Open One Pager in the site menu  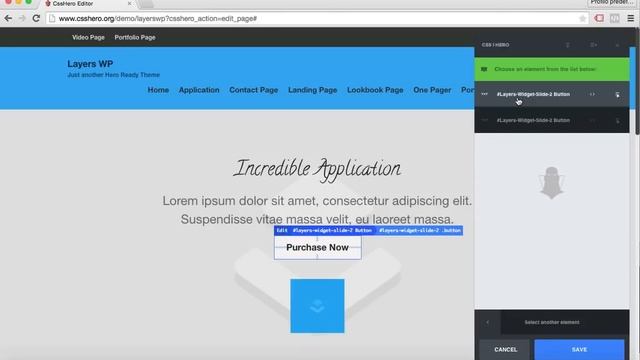432,90
